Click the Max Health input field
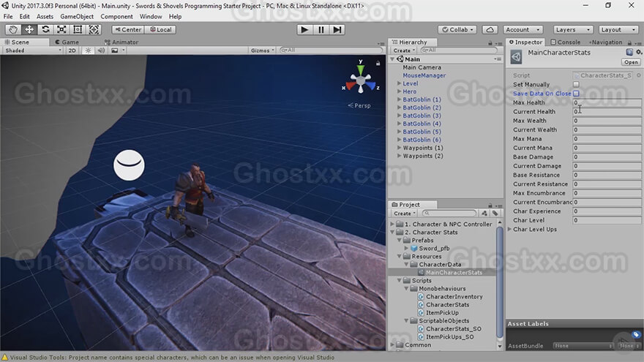The height and width of the screenshot is (362, 644). coord(607,102)
